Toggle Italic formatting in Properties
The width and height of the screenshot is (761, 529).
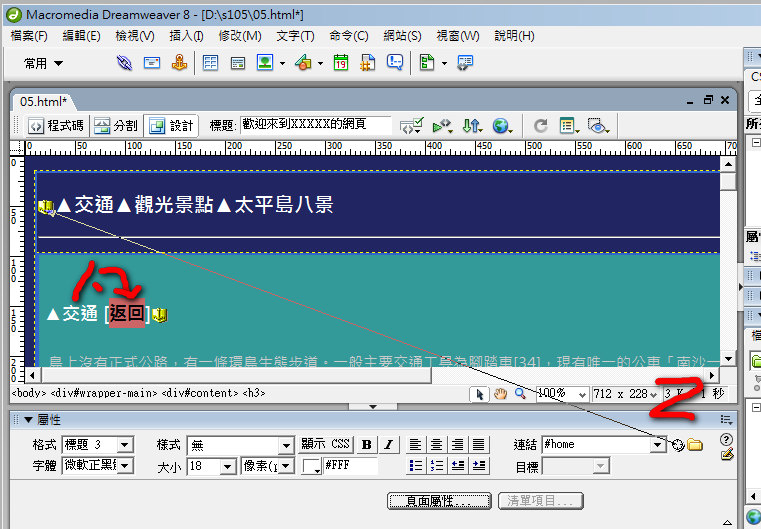pos(387,445)
